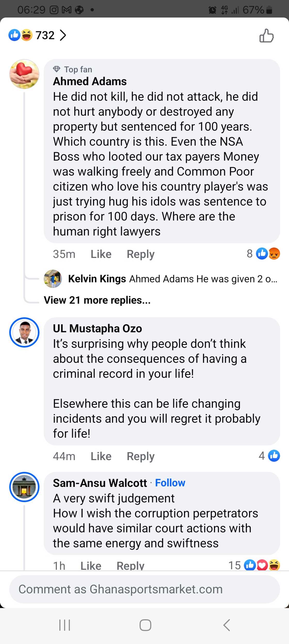Viewport: 289px width, 644px height.
Task: Follow Sam-Ansu Walcott
Action: click(170, 483)
